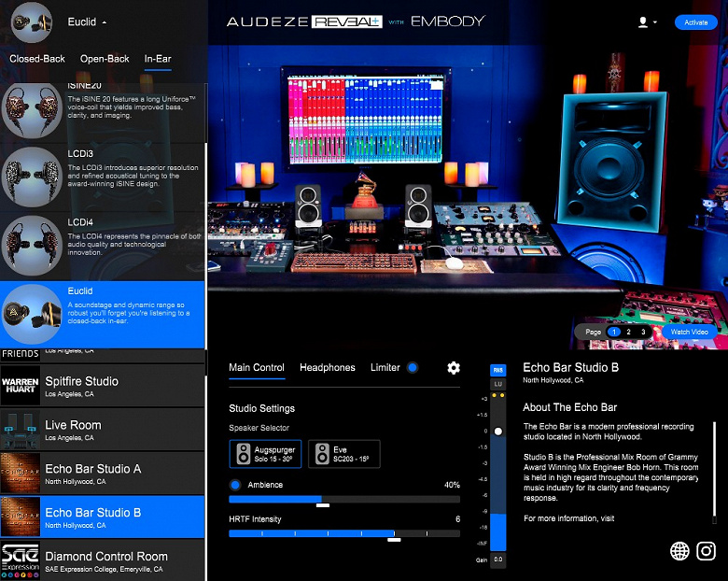Switch meter to RMS mode
This screenshot has height=581, width=728.
click(498, 370)
